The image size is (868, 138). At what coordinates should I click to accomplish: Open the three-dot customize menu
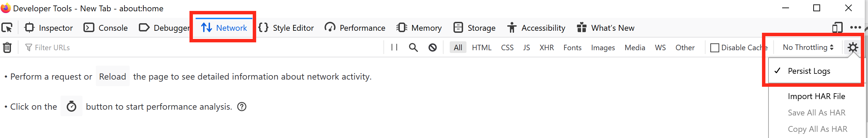click(855, 28)
